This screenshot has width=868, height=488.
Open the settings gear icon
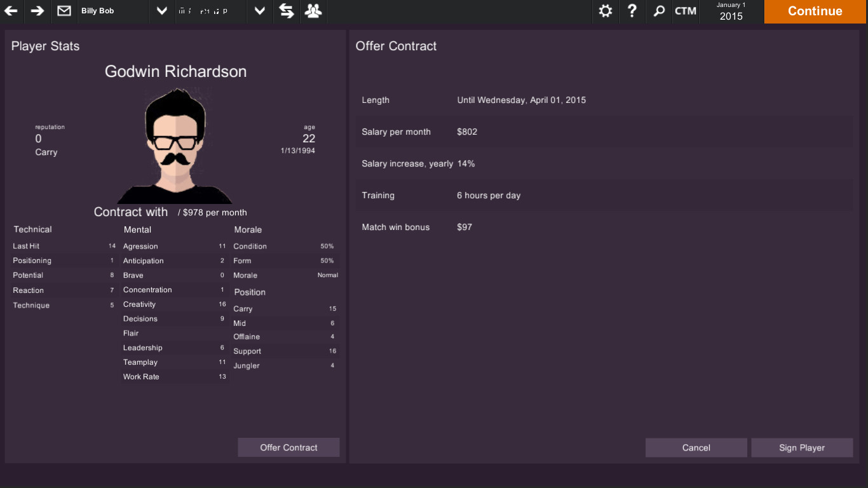pyautogui.click(x=605, y=11)
